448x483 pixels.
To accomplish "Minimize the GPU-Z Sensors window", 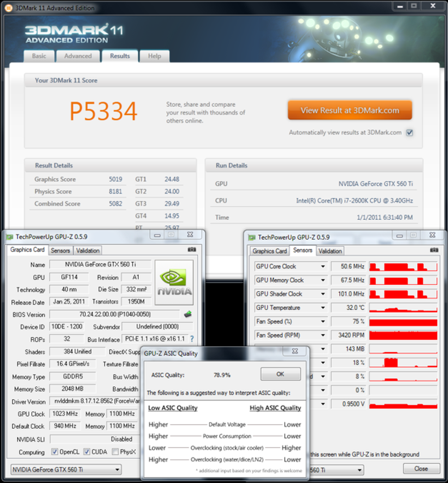I will pyautogui.click(x=400, y=235).
